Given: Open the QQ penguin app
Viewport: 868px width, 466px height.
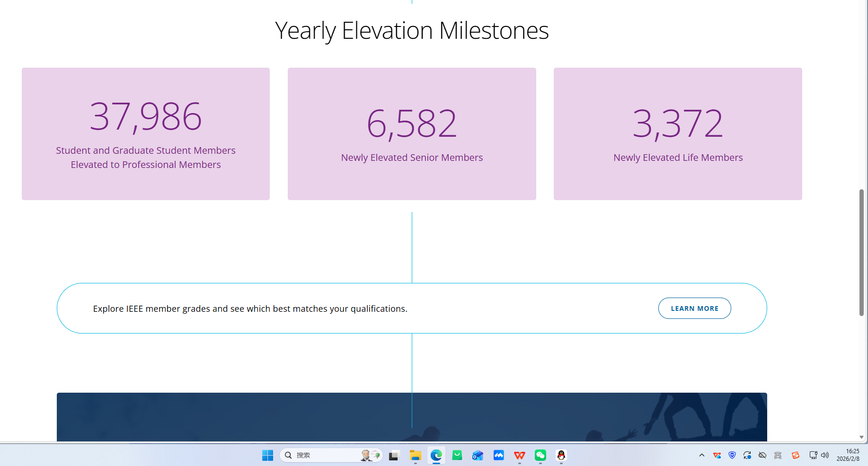Looking at the screenshot, I should pyautogui.click(x=561, y=455).
